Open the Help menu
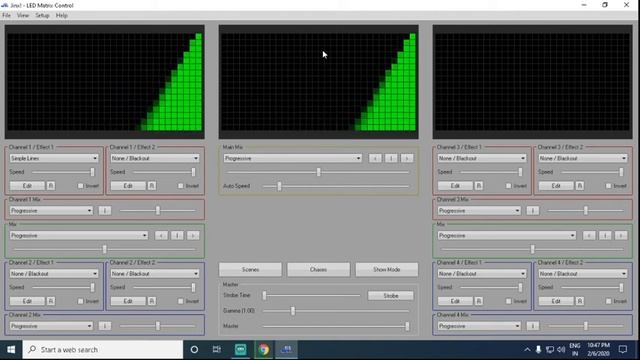The width and height of the screenshot is (640, 360). point(62,16)
